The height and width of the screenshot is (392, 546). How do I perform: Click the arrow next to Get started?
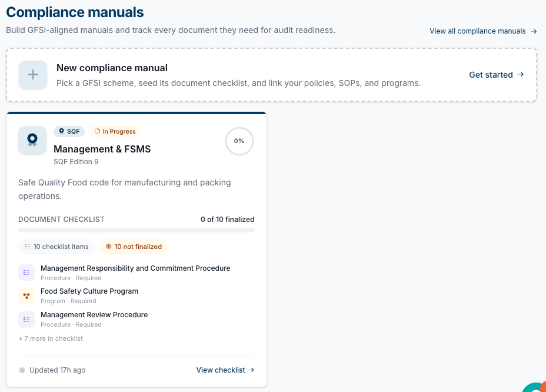click(521, 74)
